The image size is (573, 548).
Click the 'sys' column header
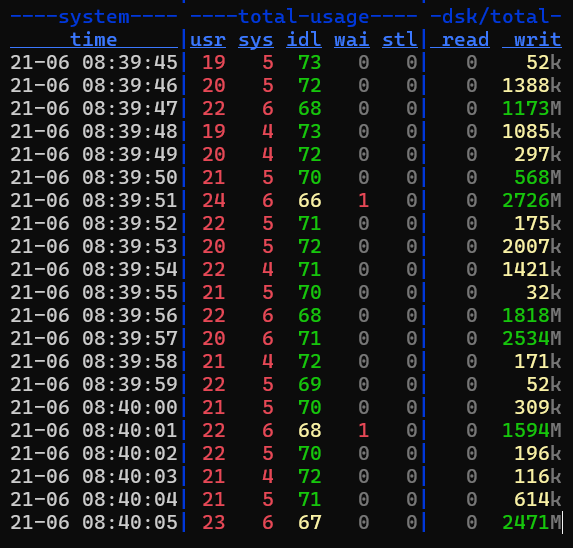256,39
